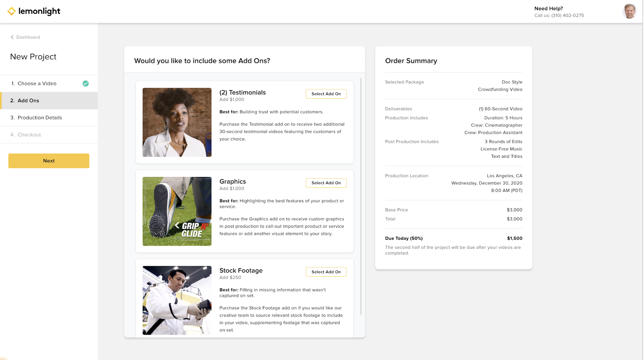Select Add On for Testimonials
644x360 pixels.
coord(326,94)
